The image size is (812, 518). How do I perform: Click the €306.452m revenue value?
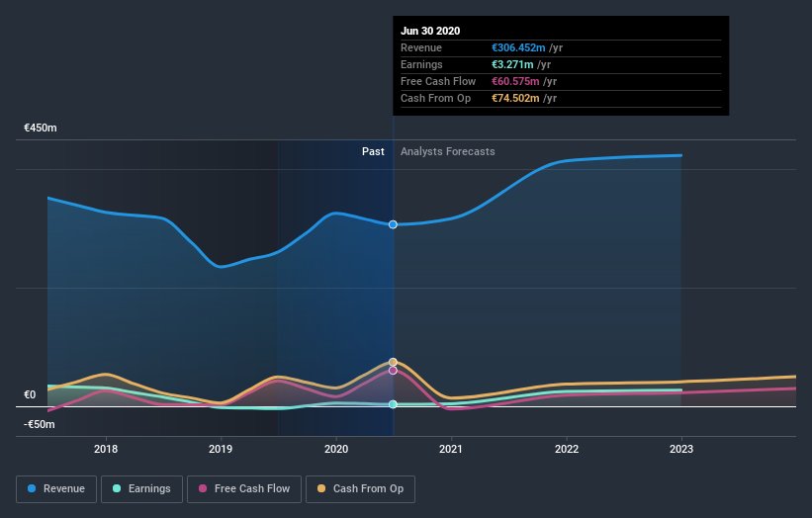pyautogui.click(x=518, y=47)
